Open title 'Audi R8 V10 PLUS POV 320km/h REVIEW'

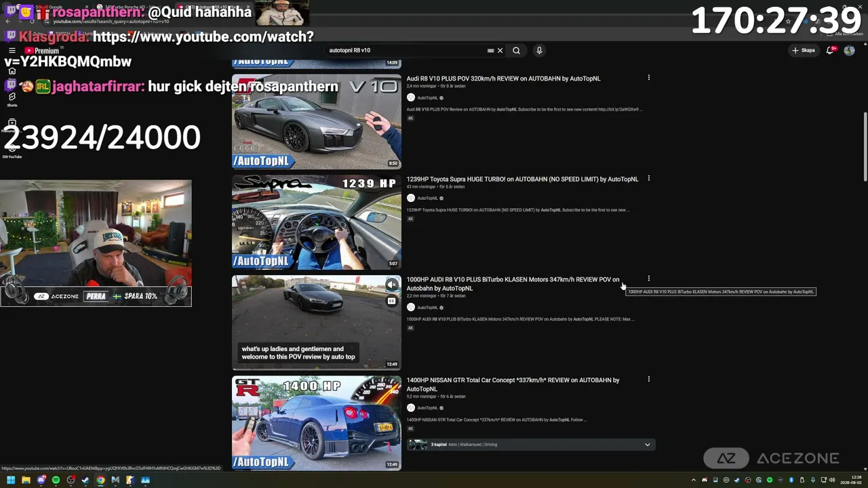[503, 79]
